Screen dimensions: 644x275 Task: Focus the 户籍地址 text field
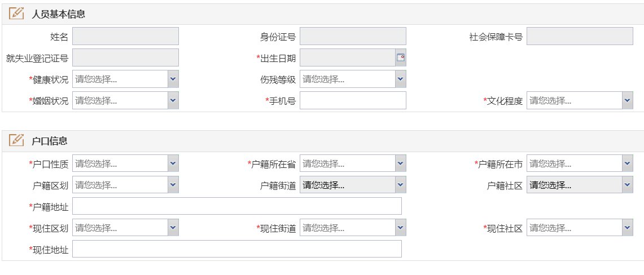click(237, 206)
